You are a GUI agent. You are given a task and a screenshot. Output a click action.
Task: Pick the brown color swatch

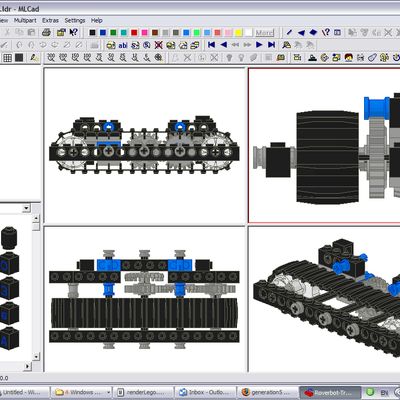[x=155, y=33]
